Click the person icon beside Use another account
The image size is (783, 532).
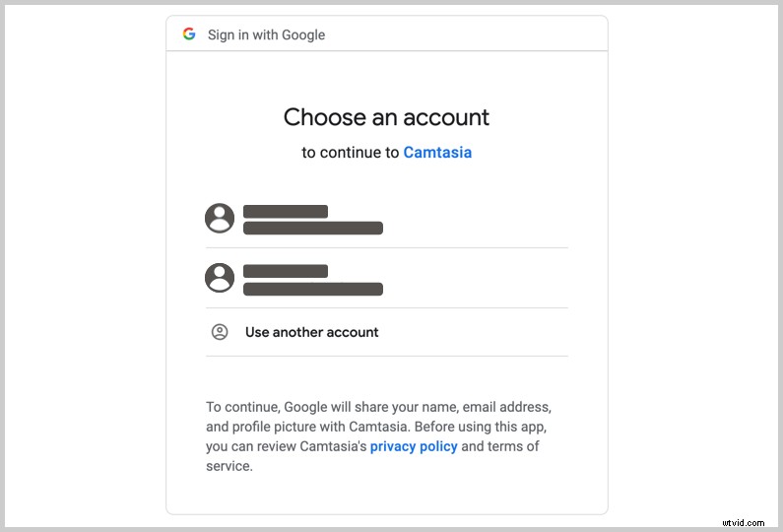[x=220, y=332]
